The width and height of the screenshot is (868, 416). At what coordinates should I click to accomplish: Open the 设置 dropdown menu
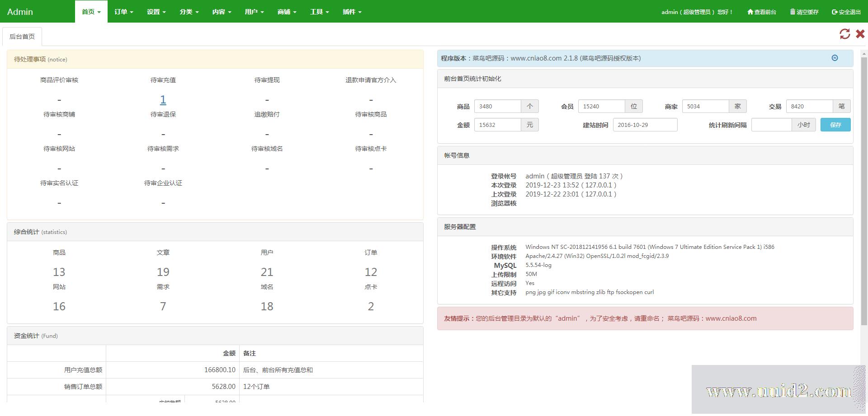tap(156, 12)
